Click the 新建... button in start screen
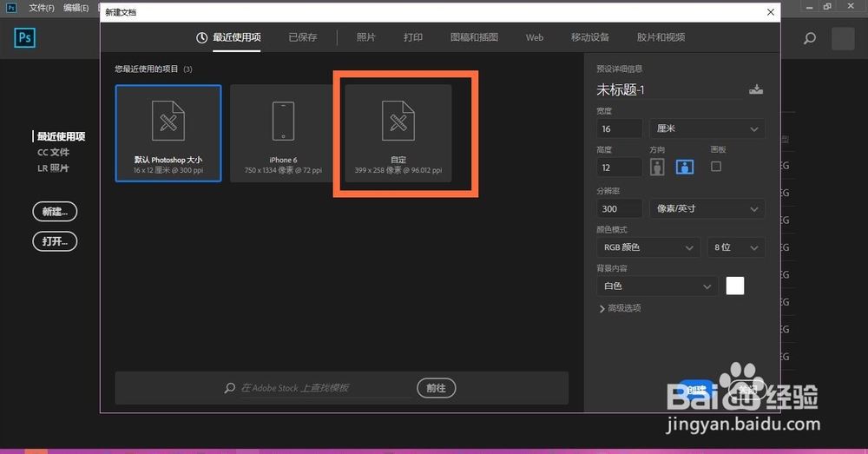Screen dimensions: 868x454 click(x=55, y=212)
